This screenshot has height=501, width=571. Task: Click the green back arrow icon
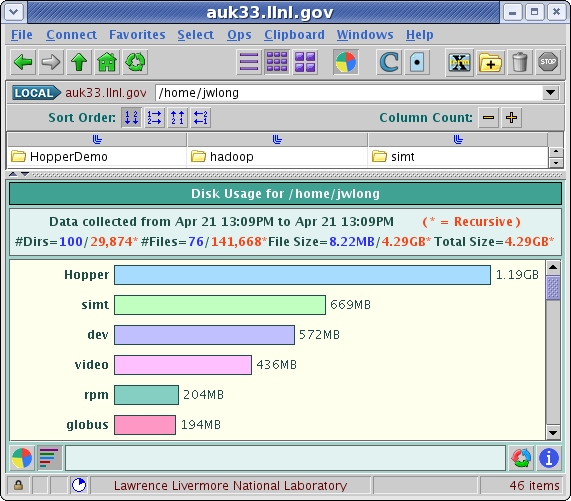click(23, 62)
